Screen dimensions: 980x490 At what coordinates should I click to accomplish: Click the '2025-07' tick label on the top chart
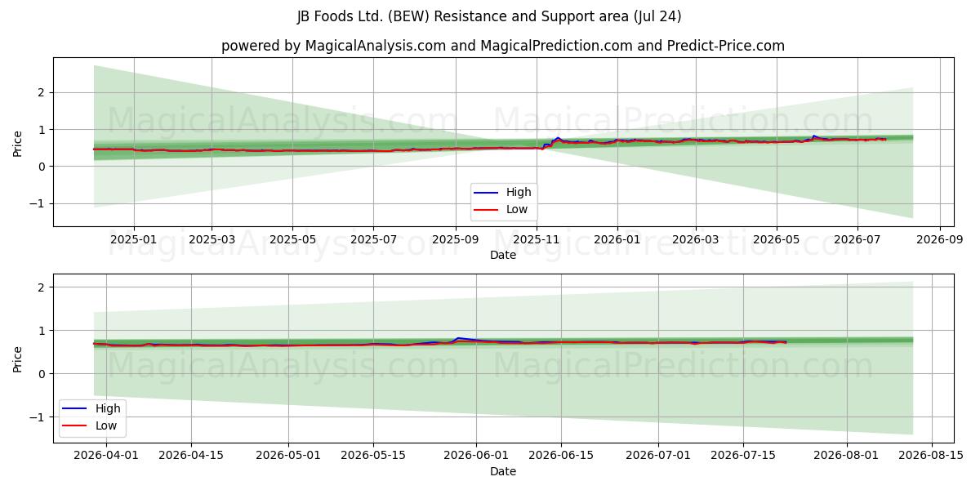373,240
